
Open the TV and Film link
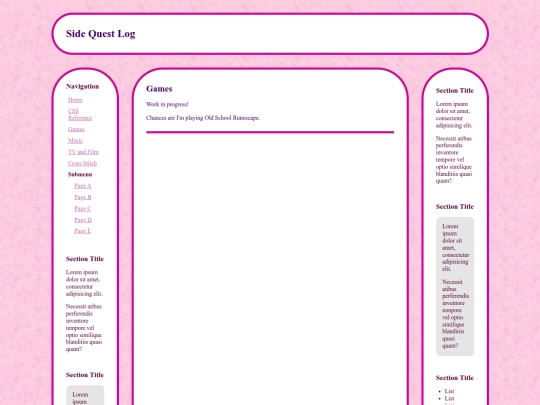[x=83, y=152]
